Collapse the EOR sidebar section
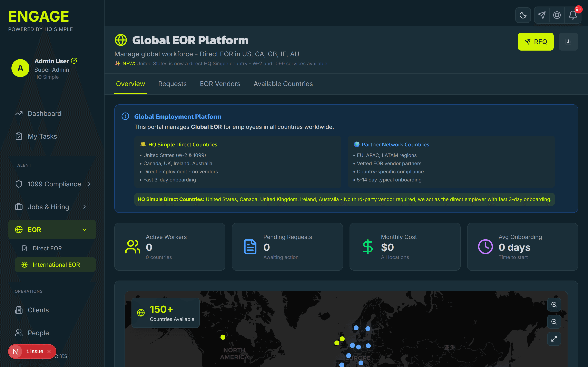Image resolution: width=588 pixels, height=367 pixels. pos(84,229)
